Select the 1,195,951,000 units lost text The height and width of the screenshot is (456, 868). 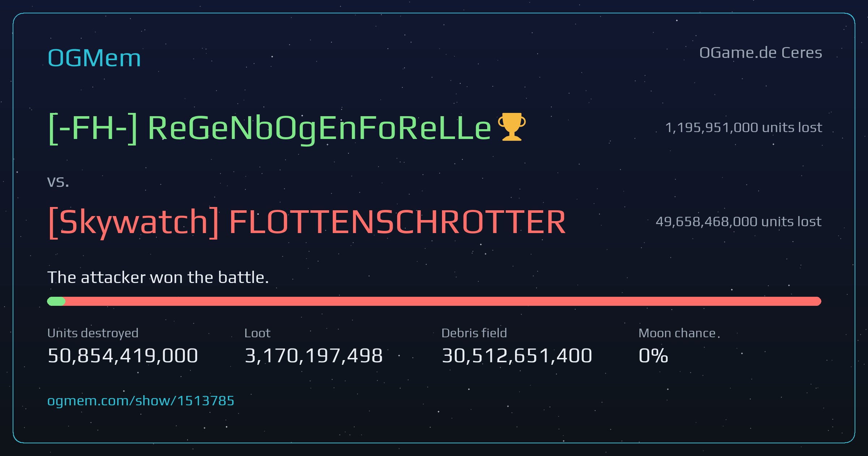744,127
